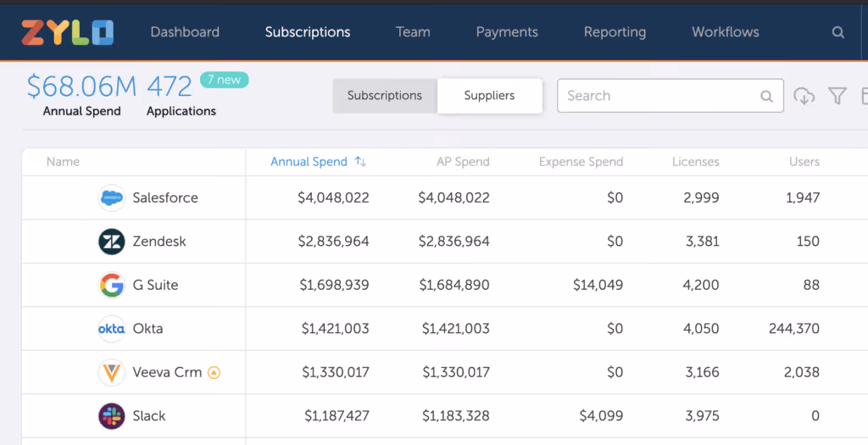This screenshot has height=445, width=868.
Task: Open the Veeva Crm subscription name
Action: pyautogui.click(x=167, y=372)
